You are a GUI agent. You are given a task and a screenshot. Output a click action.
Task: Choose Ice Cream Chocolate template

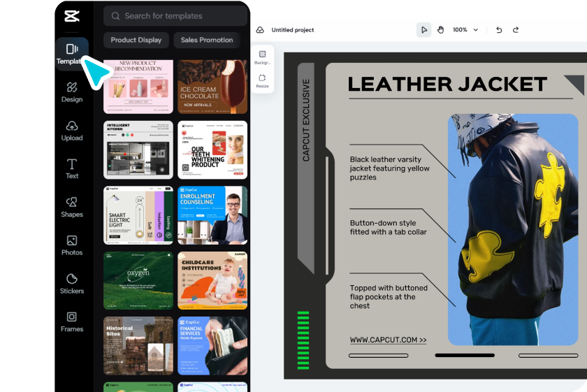pos(212,87)
